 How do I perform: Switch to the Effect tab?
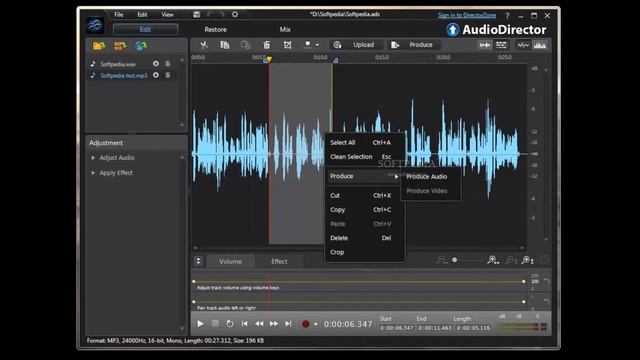pos(279,261)
